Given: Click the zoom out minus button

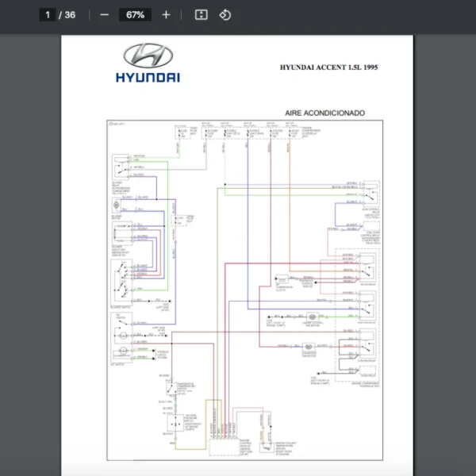Looking at the screenshot, I should [x=104, y=15].
